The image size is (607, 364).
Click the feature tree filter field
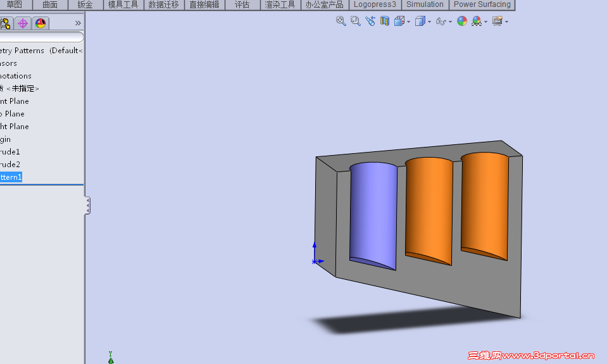coord(41,37)
